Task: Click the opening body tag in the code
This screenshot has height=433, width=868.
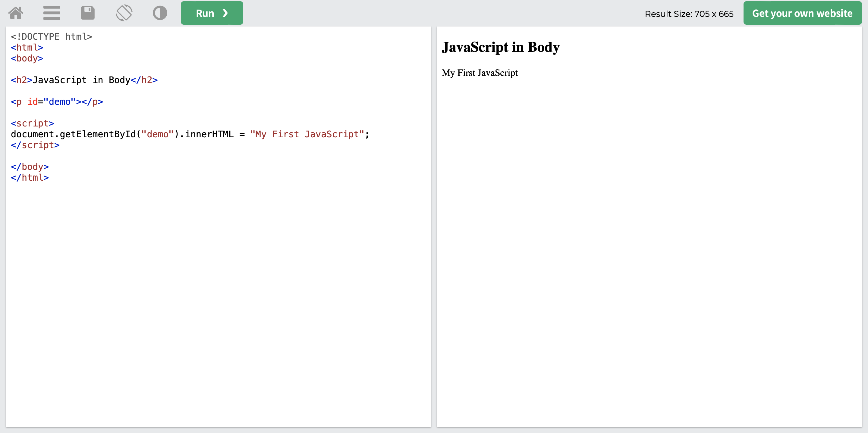Action: (x=27, y=58)
